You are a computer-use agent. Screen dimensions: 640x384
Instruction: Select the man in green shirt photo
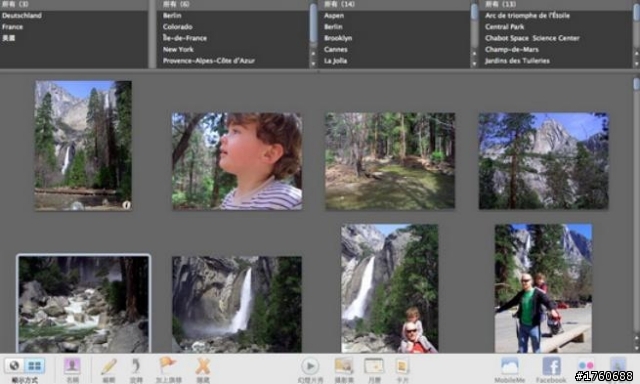point(543,289)
